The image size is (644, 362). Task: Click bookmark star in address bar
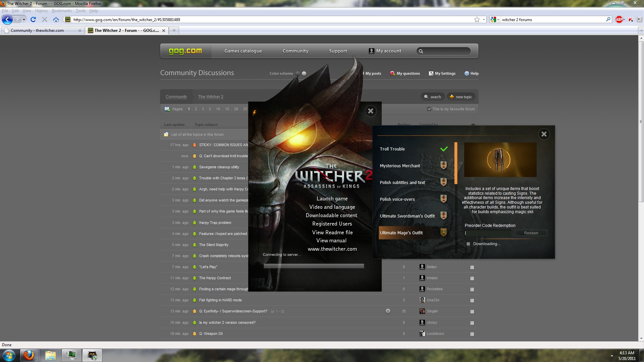[477, 19]
